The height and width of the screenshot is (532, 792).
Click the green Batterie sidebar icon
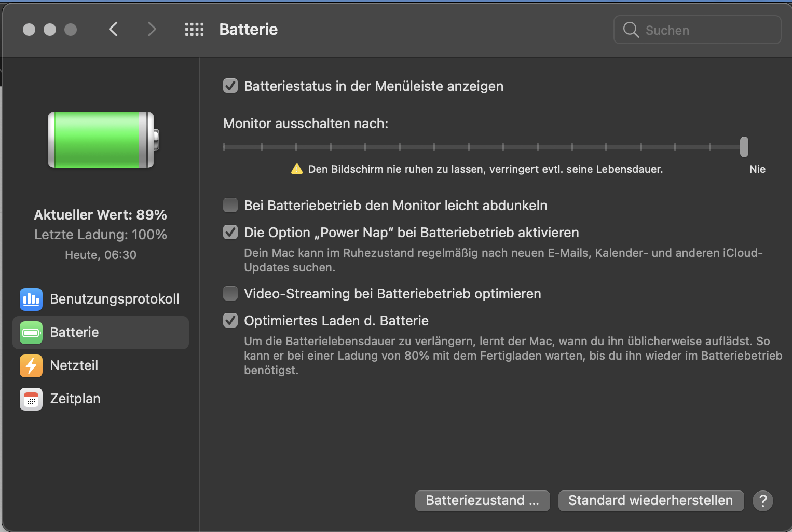point(31,333)
